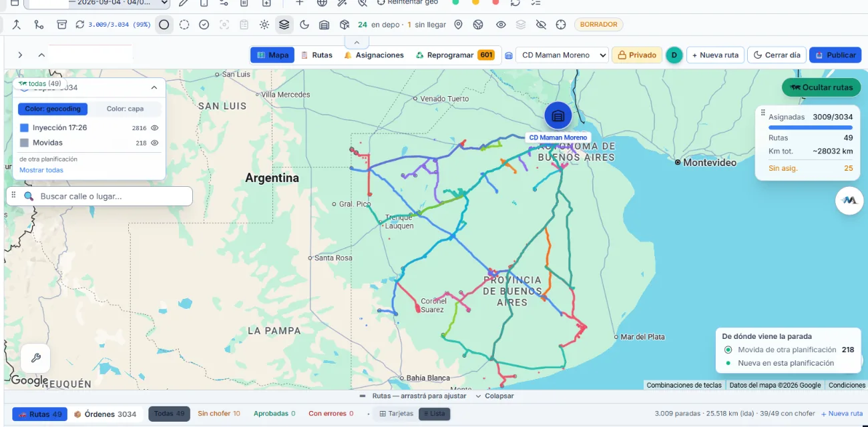868x427 pixels.
Task: Toggle visibility of Inyección 17:26 layer
Action: click(154, 127)
